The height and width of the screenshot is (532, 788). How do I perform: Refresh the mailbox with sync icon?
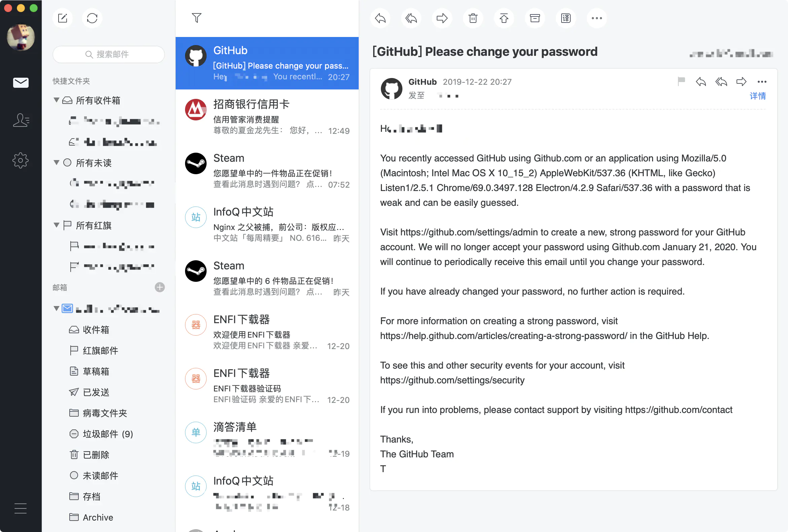pos(92,18)
